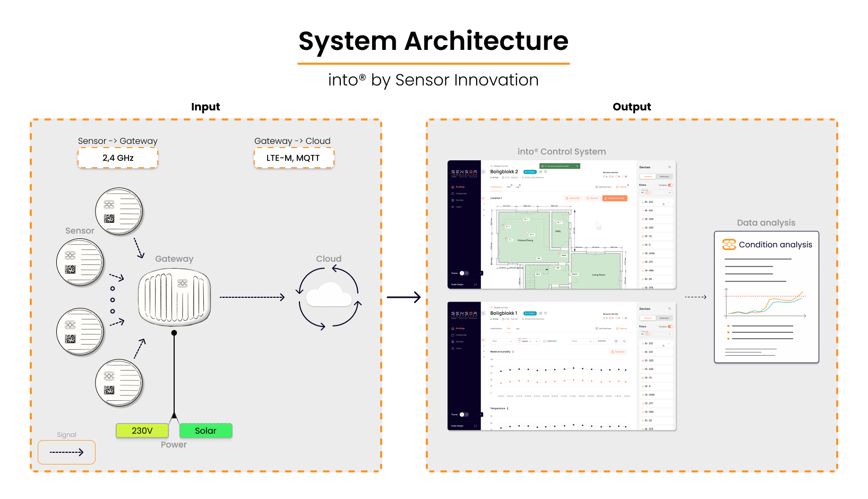
Task: Open Companies in the Boligblokk 2 sidebar
Action: point(459,194)
